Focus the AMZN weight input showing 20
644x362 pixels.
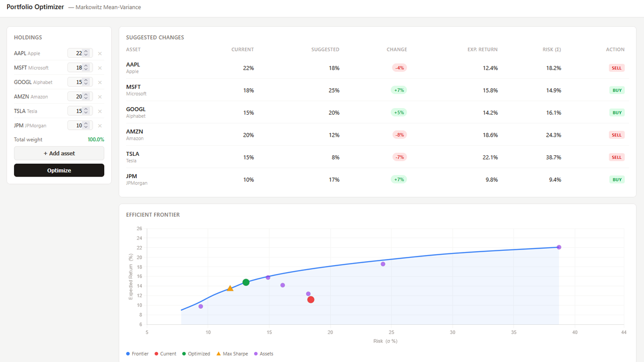tap(79, 97)
